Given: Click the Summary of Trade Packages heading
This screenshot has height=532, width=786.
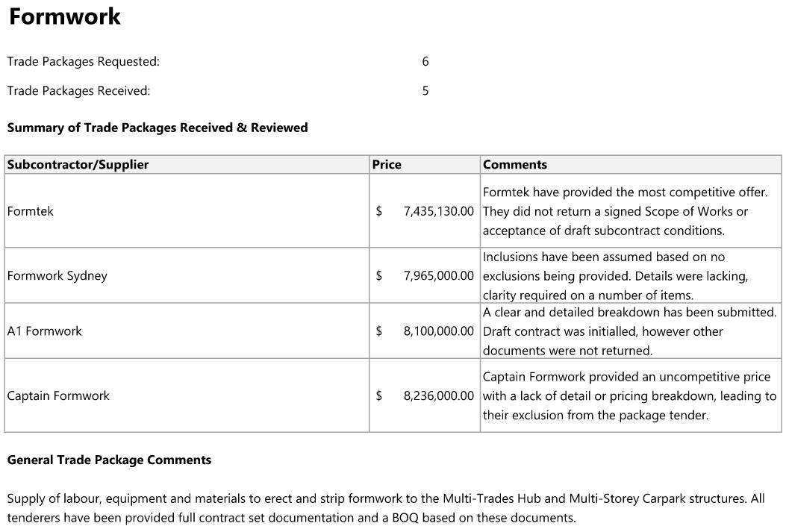Looking at the screenshot, I should coord(157,128).
